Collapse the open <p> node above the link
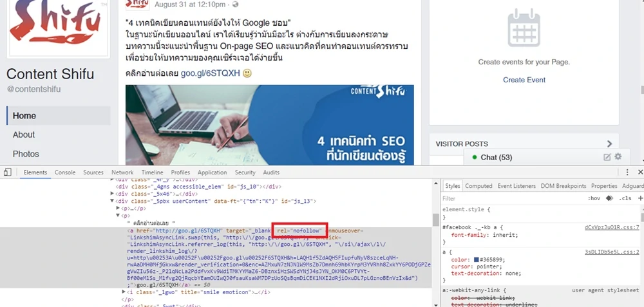This screenshot has height=307, width=644. [118, 216]
